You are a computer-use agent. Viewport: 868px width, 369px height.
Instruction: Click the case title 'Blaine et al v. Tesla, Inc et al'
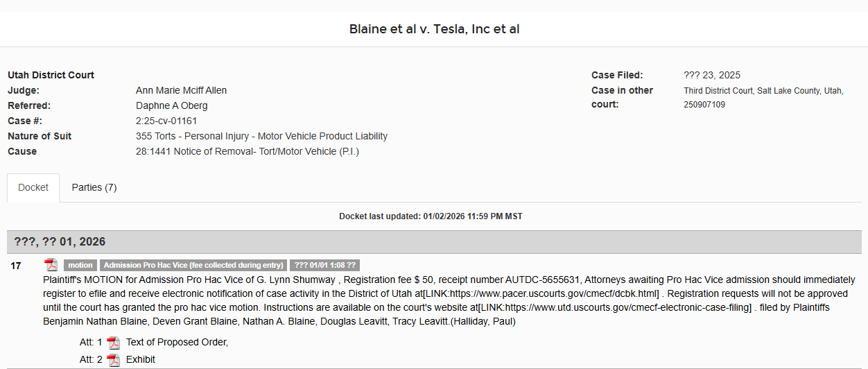(x=434, y=29)
